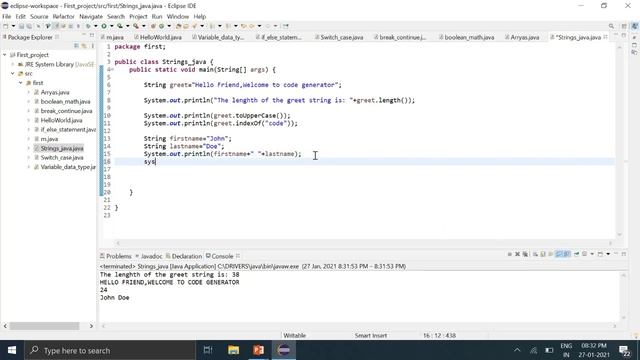The width and height of the screenshot is (640, 360).
Task: Open the New Java Class dropdown arrow
Action: pos(169,26)
